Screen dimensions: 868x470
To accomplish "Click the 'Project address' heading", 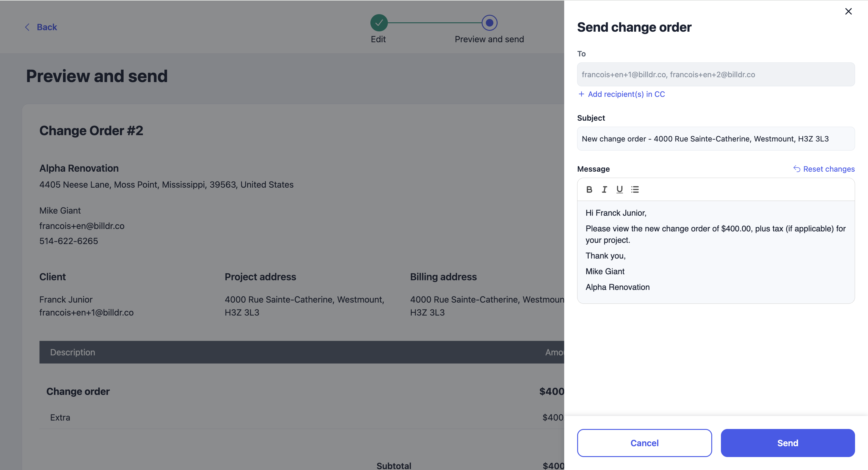I will pos(260,277).
